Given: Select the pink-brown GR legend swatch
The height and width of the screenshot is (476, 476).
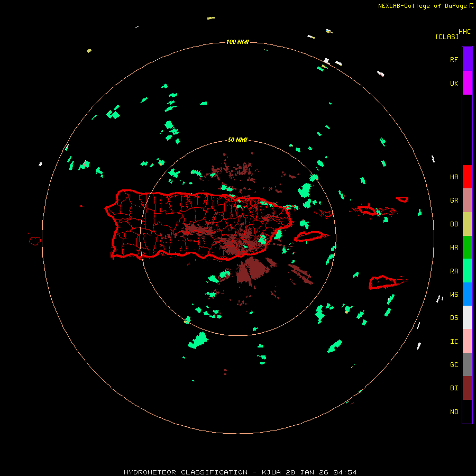Looking at the screenshot, I should point(467,200).
